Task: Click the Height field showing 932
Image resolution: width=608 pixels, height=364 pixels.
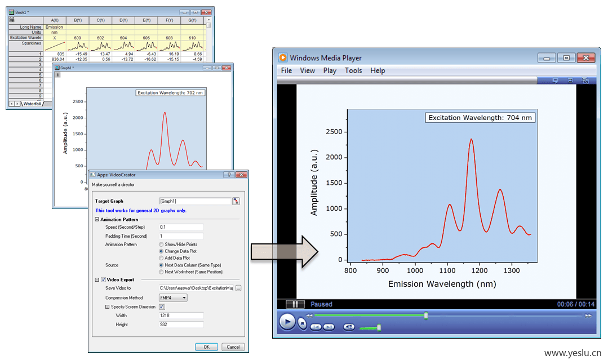Action: coord(181,325)
